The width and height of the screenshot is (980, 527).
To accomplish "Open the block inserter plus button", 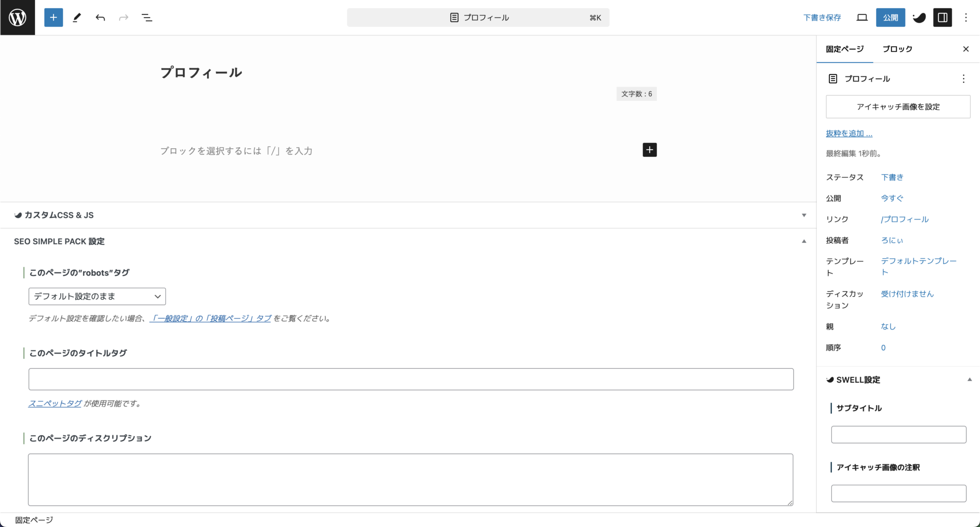I will pyautogui.click(x=53, y=18).
